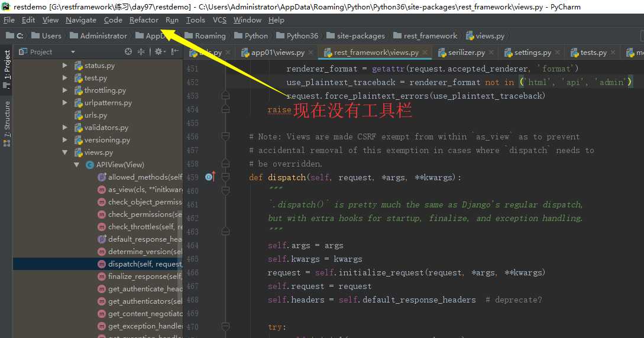Image resolution: width=644 pixels, height=338 pixels.
Task: Click the property icon of allowed_methods
Action: pyautogui.click(x=102, y=177)
